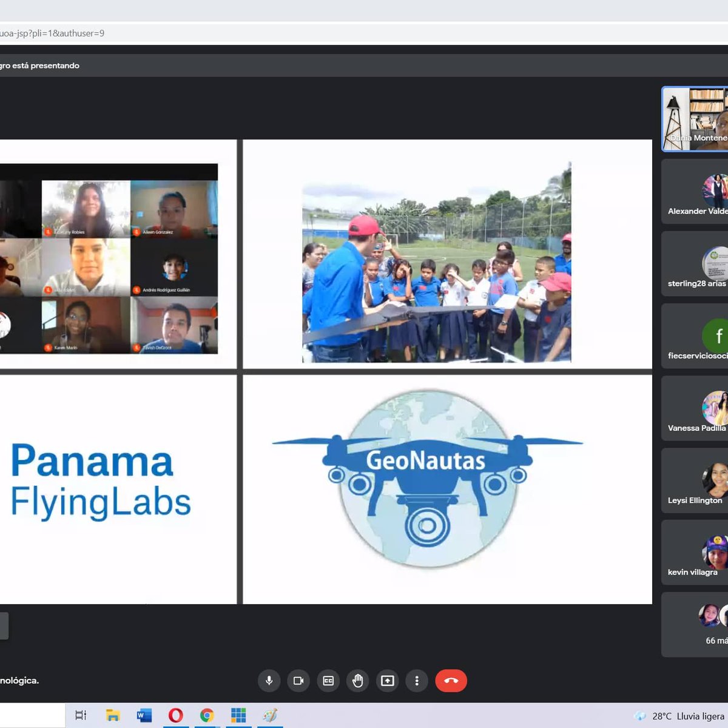Click the video-call grid screenshot slide

point(109,258)
